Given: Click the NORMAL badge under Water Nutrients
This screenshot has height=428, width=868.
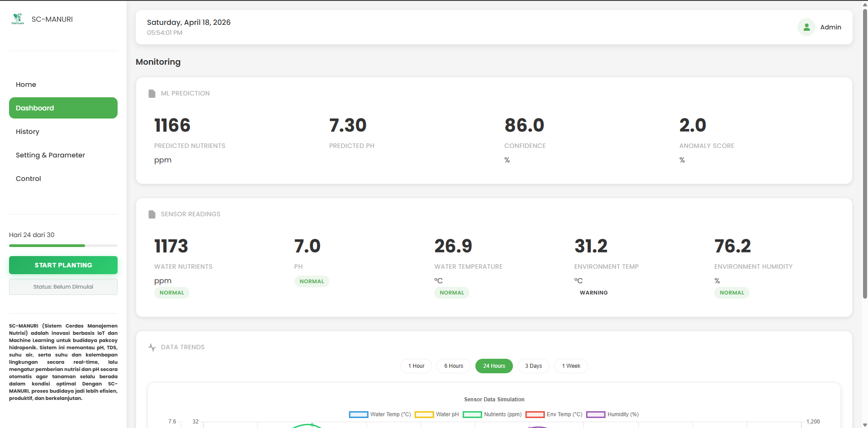Looking at the screenshot, I should (x=172, y=293).
